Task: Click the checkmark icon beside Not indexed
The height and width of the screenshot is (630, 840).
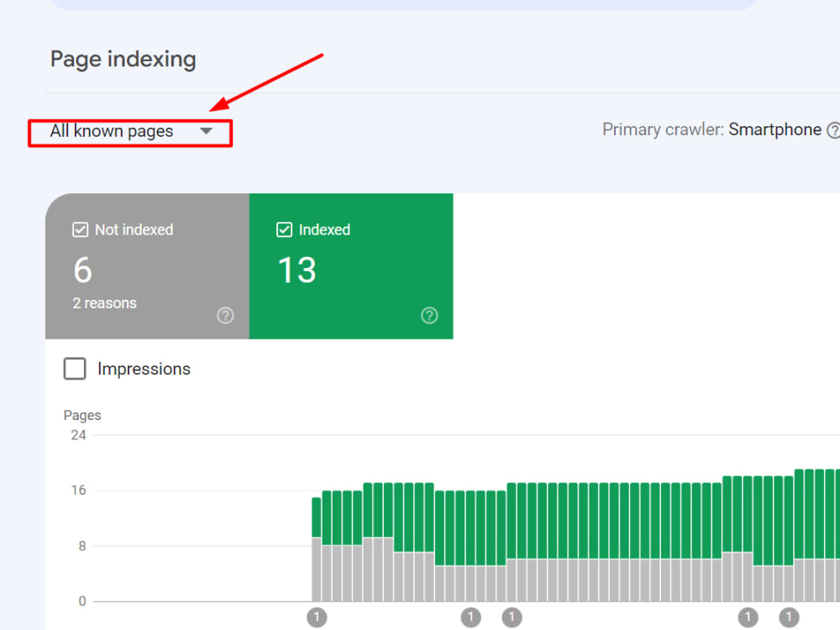Action: 80,228
